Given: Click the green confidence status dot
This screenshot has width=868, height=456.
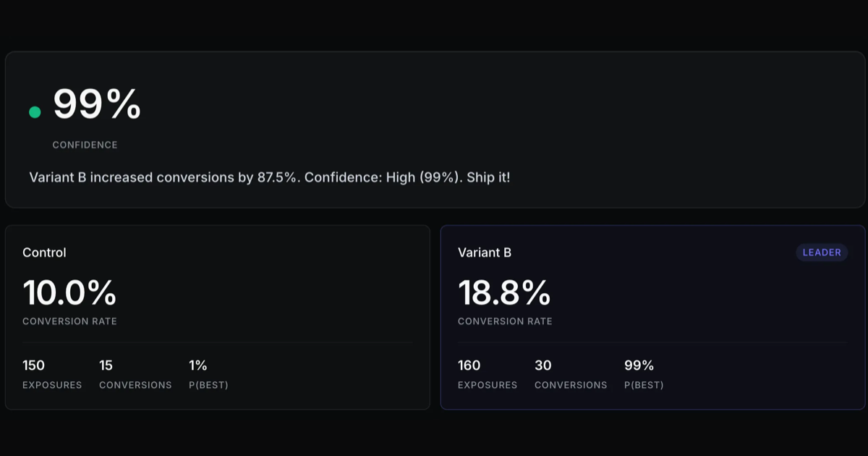Looking at the screenshot, I should pyautogui.click(x=35, y=112).
